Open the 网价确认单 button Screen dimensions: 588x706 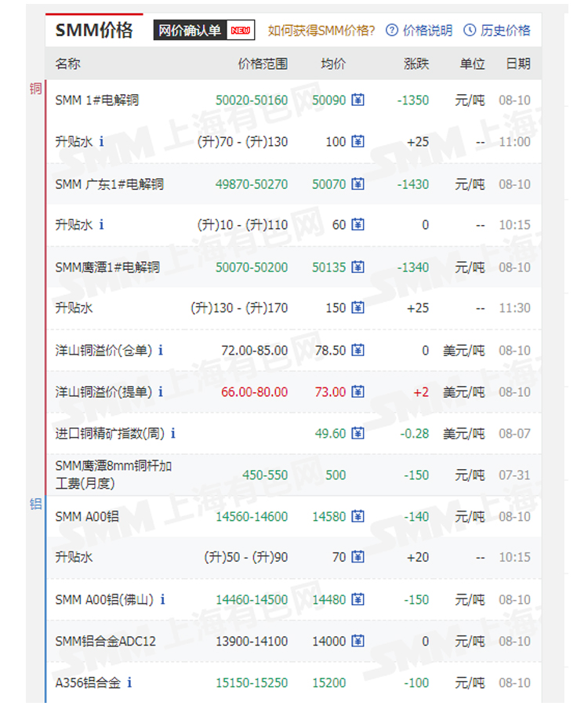click(x=203, y=31)
